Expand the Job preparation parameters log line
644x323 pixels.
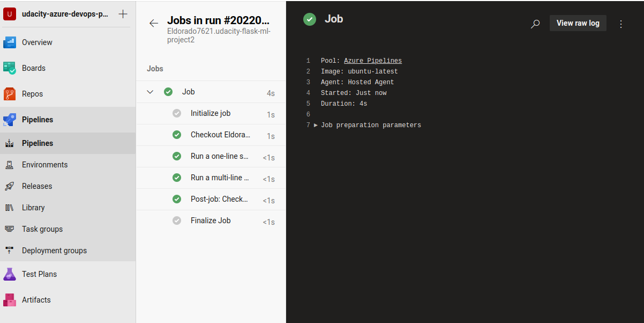(x=317, y=124)
